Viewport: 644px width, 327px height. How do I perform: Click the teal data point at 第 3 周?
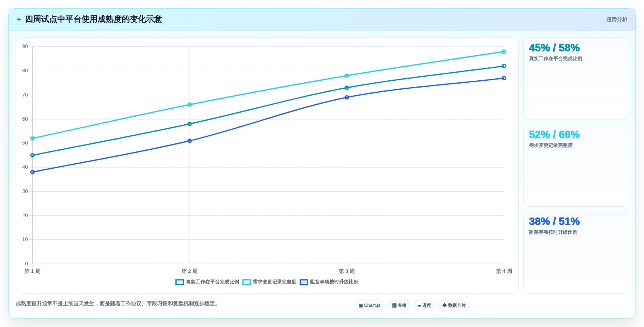pyautogui.click(x=347, y=88)
